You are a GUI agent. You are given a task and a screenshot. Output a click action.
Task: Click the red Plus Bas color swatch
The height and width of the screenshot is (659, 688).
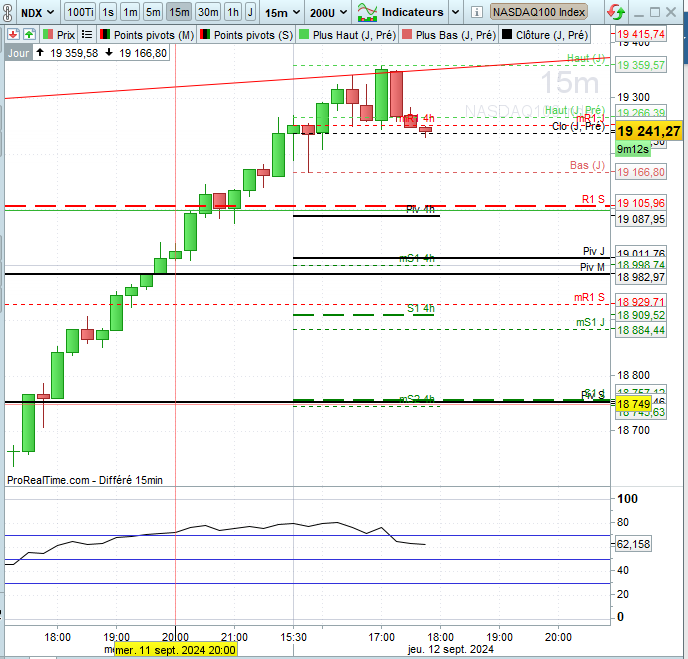407,34
